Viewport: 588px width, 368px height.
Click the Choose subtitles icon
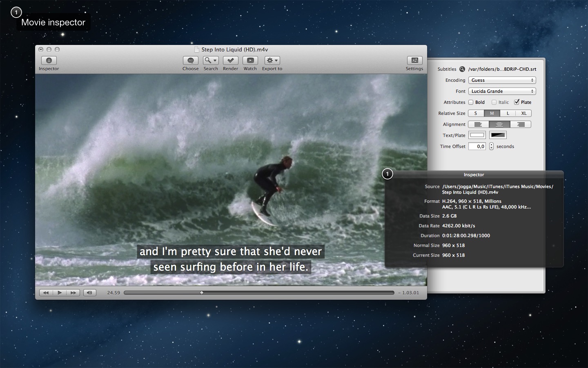pyautogui.click(x=190, y=61)
